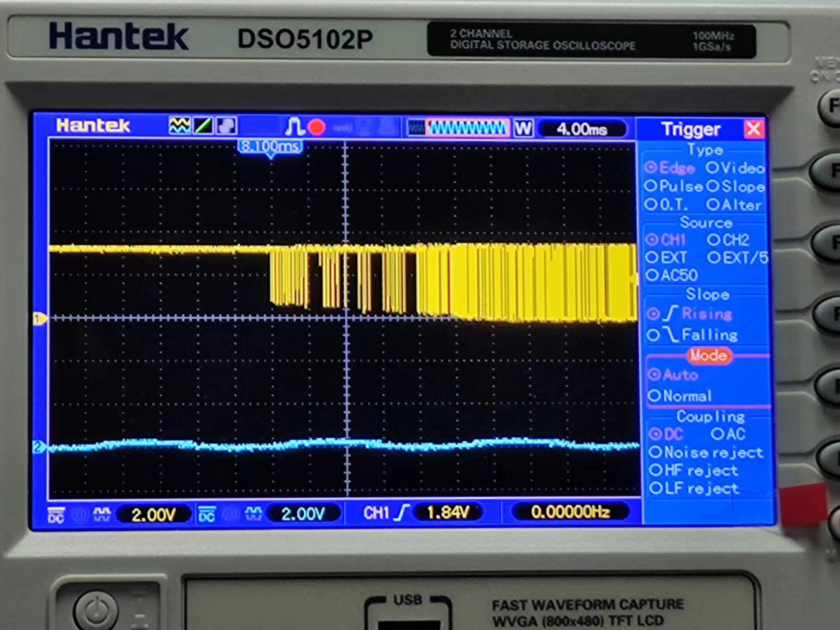Viewport: 840px width, 630px height.
Task: Select DC trigger coupling
Action: [x=666, y=434]
